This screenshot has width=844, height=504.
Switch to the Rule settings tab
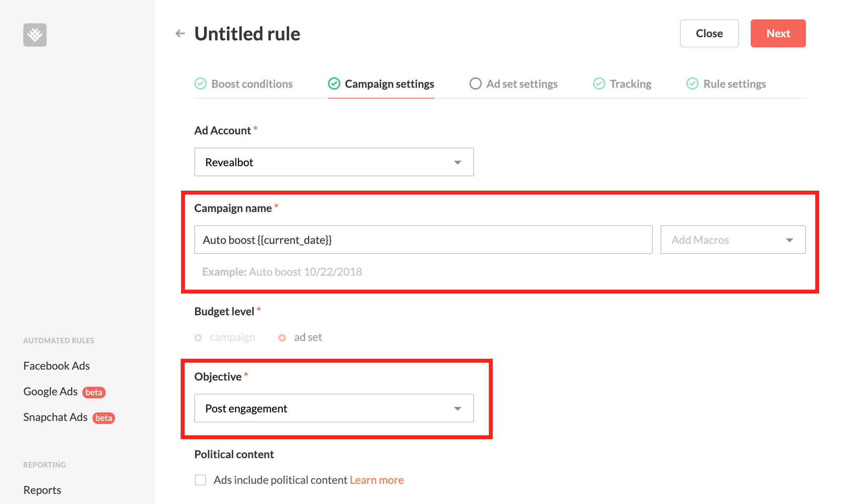pyautogui.click(x=726, y=84)
